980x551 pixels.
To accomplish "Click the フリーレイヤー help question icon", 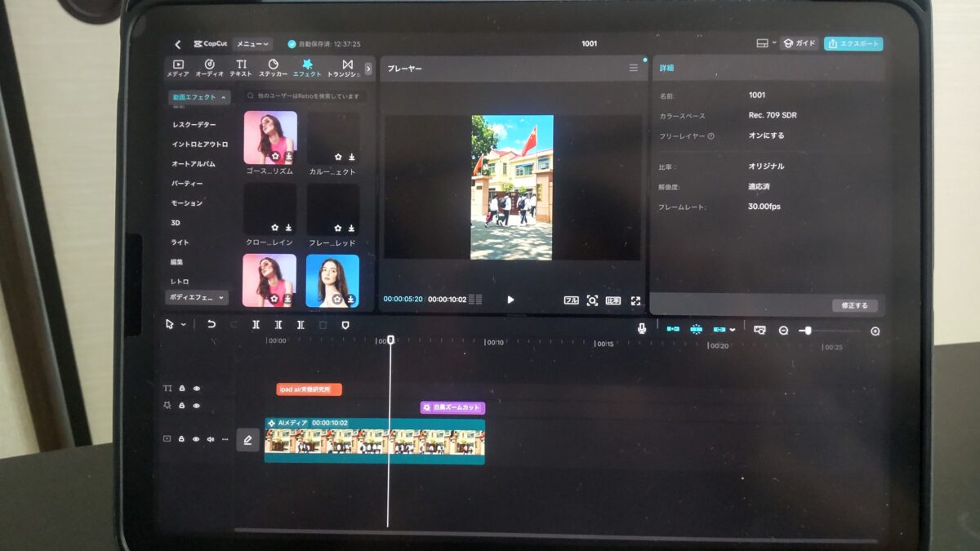I will pos(711,136).
